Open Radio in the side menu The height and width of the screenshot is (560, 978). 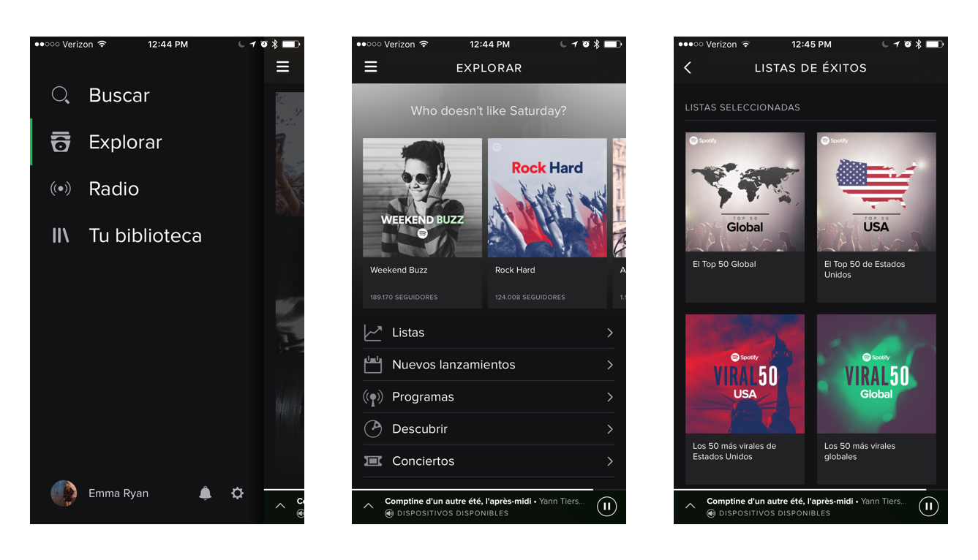113,189
